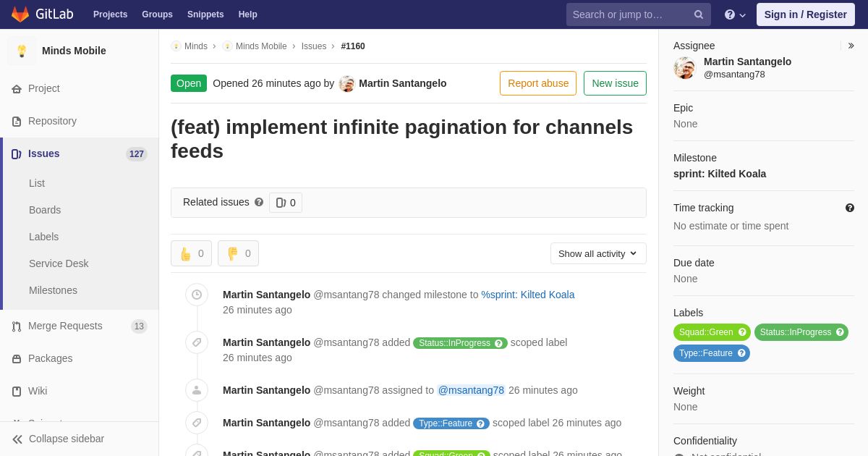The height and width of the screenshot is (456, 868).
Task: Open the Boards submenu item
Action: point(45,210)
